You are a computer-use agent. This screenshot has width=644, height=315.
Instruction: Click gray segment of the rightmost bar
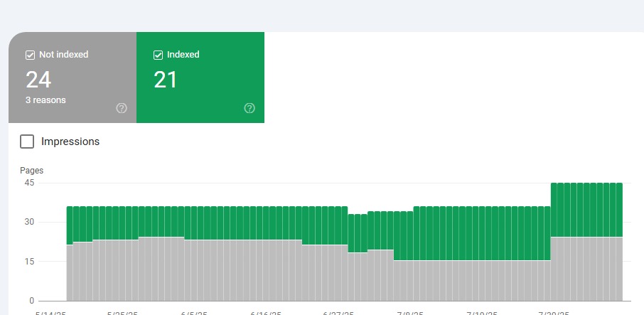click(x=618, y=269)
